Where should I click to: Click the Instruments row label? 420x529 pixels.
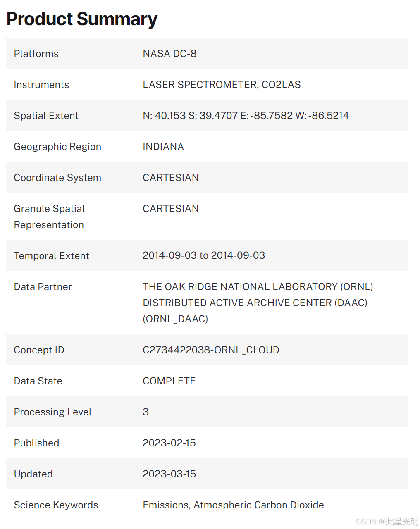point(41,85)
